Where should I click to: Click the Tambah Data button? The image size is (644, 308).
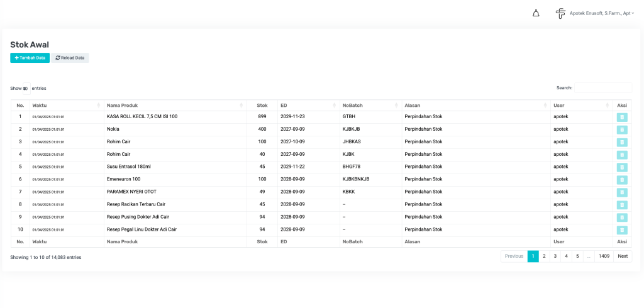[x=30, y=58]
